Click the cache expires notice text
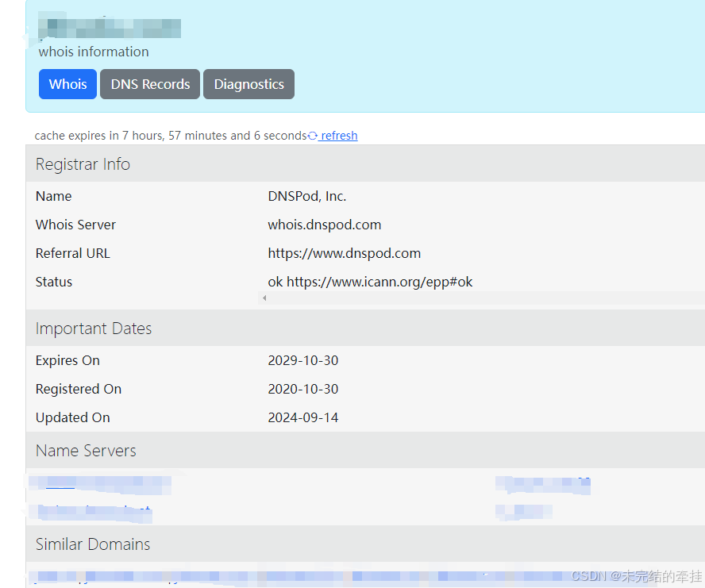Viewport: 705px width, 588px height. coord(171,136)
